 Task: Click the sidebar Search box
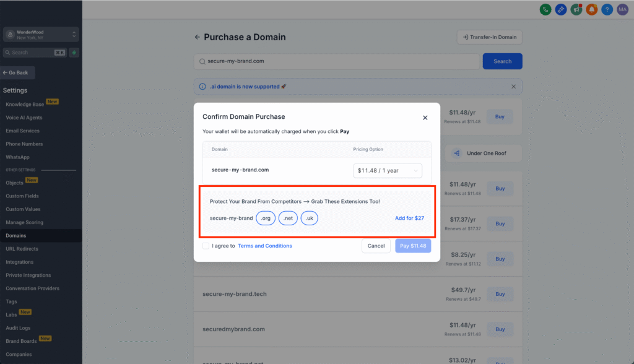[x=35, y=53]
